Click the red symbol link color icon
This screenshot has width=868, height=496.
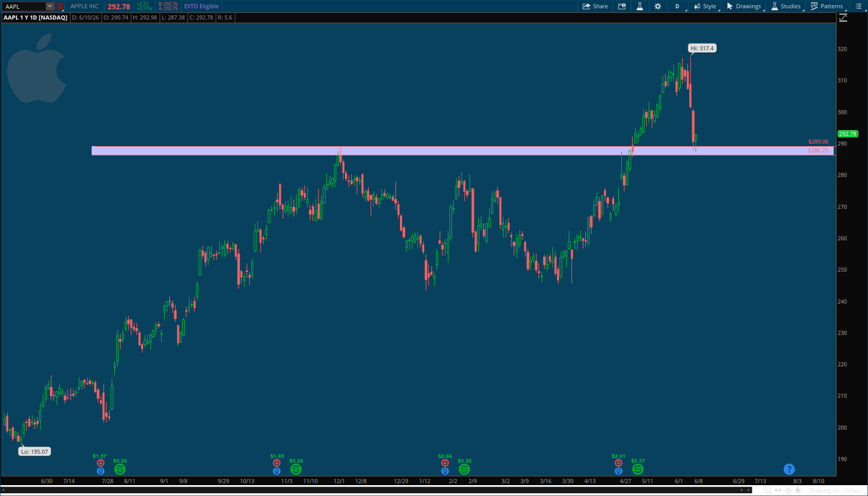tap(60, 6)
